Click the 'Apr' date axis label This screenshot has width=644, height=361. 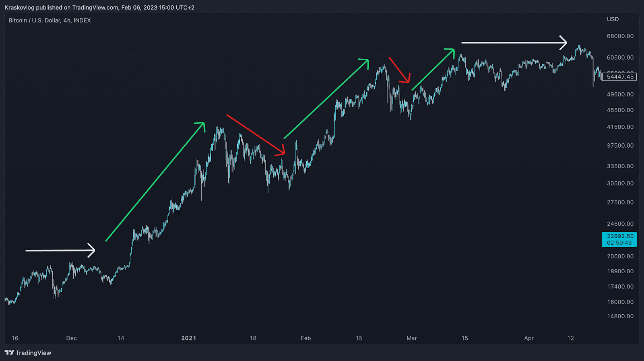point(528,338)
